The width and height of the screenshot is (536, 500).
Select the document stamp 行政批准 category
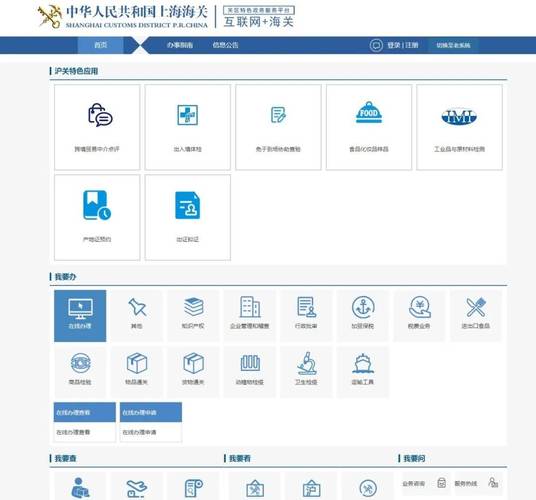click(306, 316)
